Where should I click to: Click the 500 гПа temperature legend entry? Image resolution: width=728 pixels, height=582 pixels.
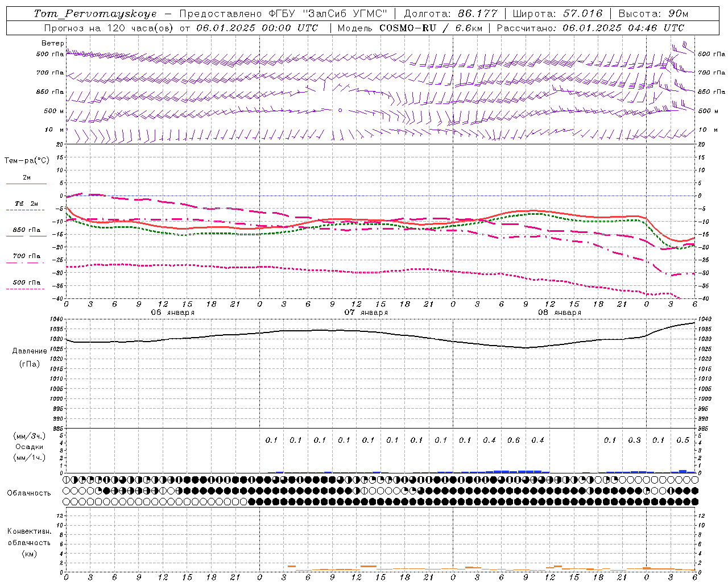coord(27,282)
